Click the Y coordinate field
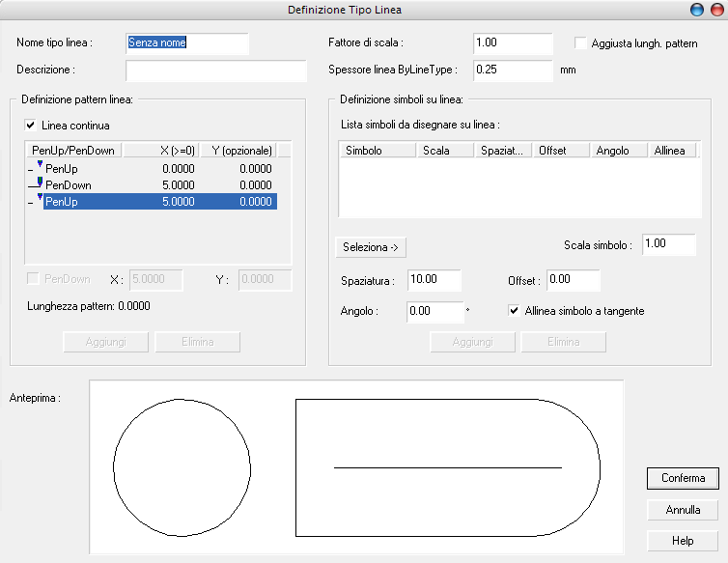The height and width of the screenshot is (563, 728). pyautogui.click(x=266, y=280)
